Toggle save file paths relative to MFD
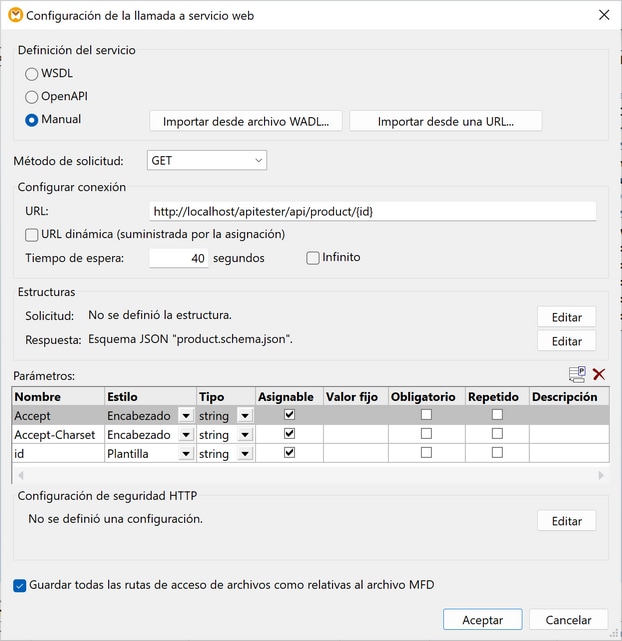 [20, 585]
